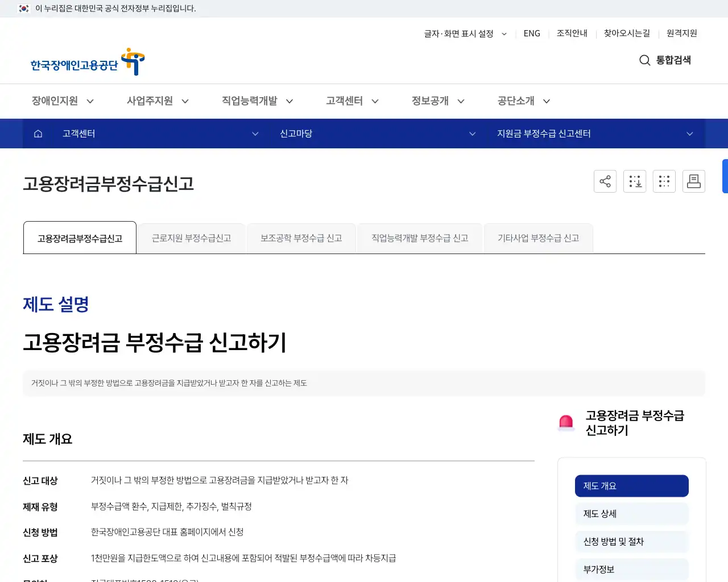The width and height of the screenshot is (728, 582).
Task: Click the home icon in the breadcrumb
Action: pyautogui.click(x=38, y=133)
